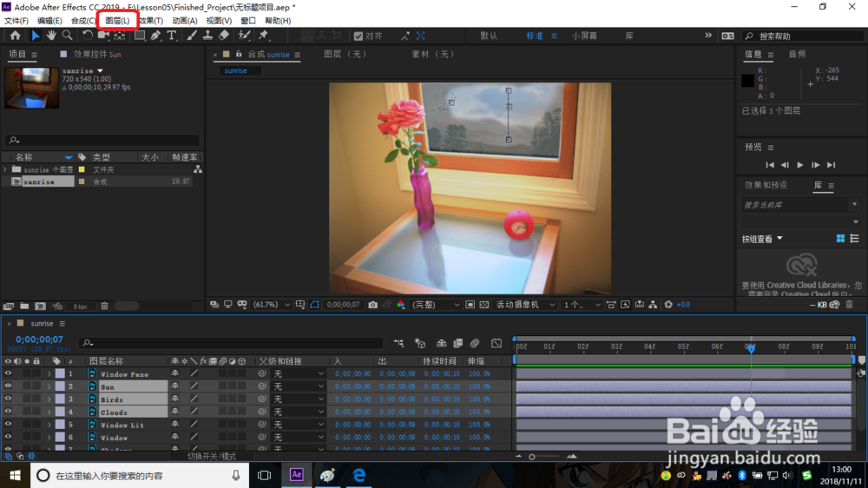Click the Project panel color depth 8 bpc
The width and height of the screenshot is (868, 488).
(80, 307)
